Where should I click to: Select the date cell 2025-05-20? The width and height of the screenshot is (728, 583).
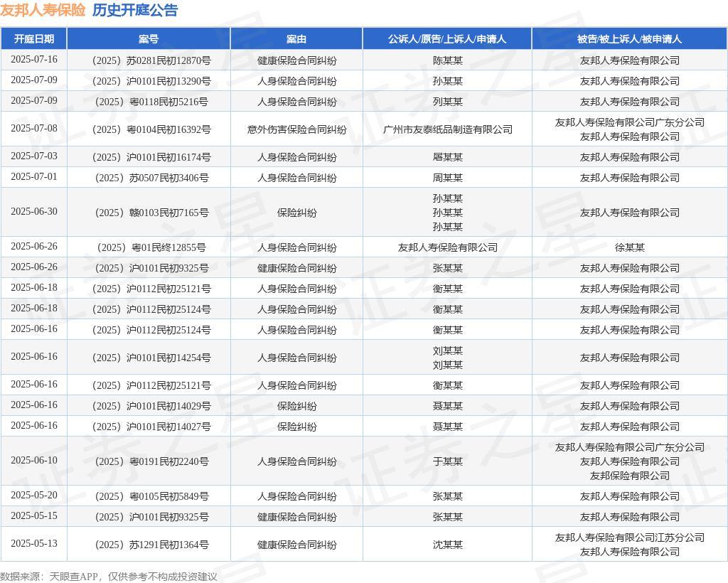pos(34,496)
